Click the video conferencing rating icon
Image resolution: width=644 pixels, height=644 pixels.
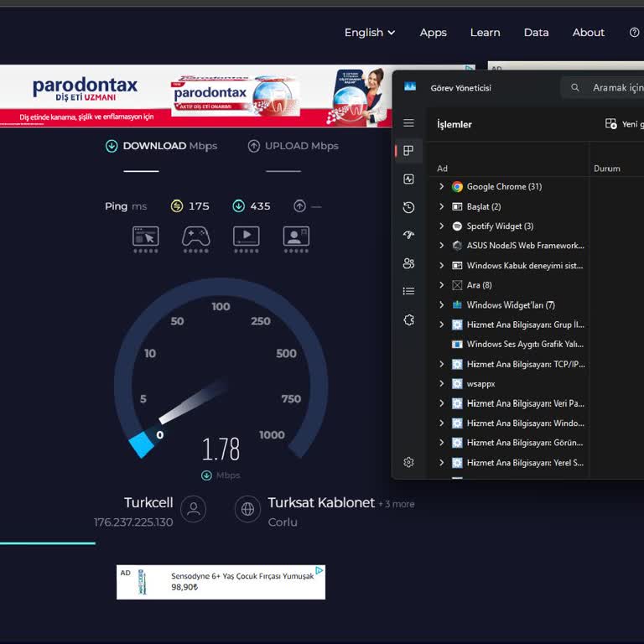pos(296,240)
